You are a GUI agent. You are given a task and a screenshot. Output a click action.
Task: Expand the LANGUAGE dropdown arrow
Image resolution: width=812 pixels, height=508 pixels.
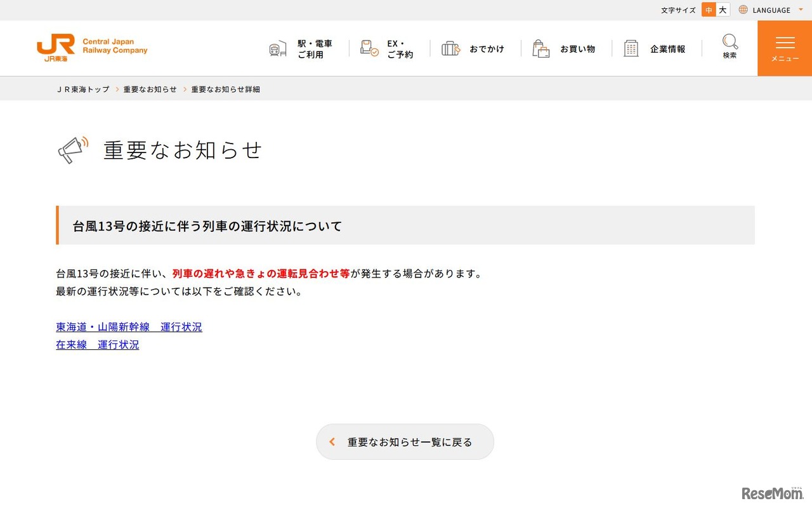(801, 10)
